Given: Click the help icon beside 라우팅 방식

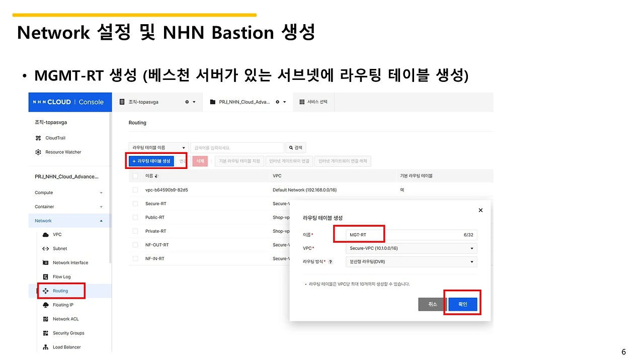Looking at the screenshot, I should click(331, 262).
